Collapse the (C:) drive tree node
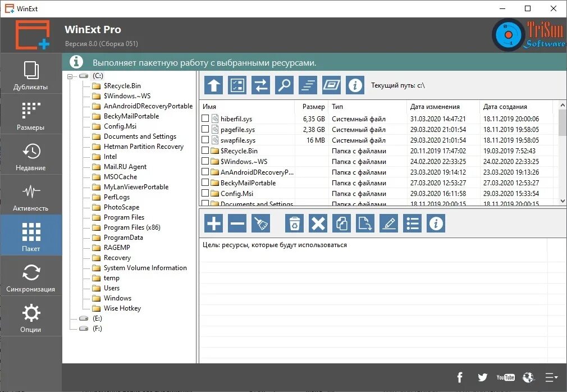The image size is (567, 392). [70, 76]
